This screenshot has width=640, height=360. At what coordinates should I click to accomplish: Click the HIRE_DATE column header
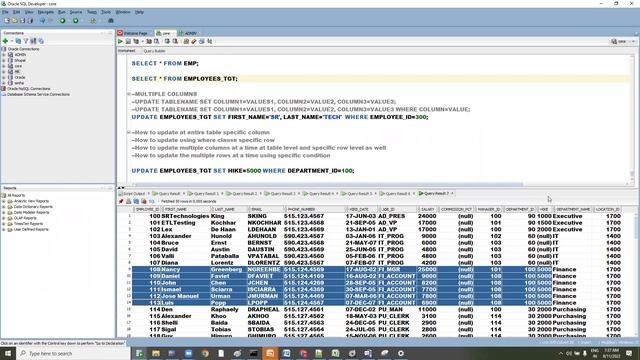(x=359, y=209)
